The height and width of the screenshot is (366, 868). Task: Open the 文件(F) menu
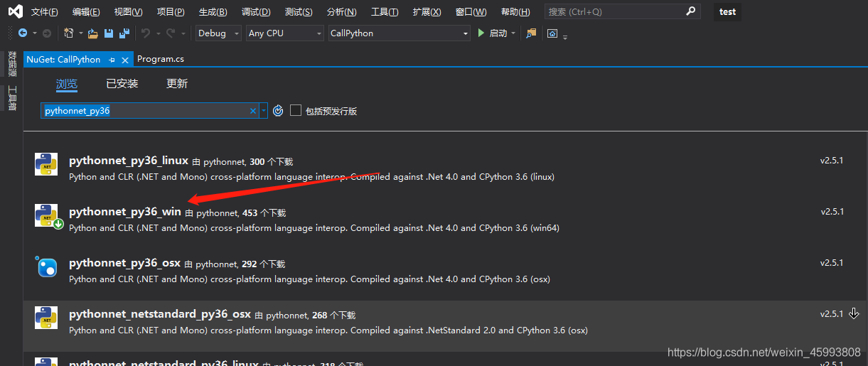[x=45, y=12]
